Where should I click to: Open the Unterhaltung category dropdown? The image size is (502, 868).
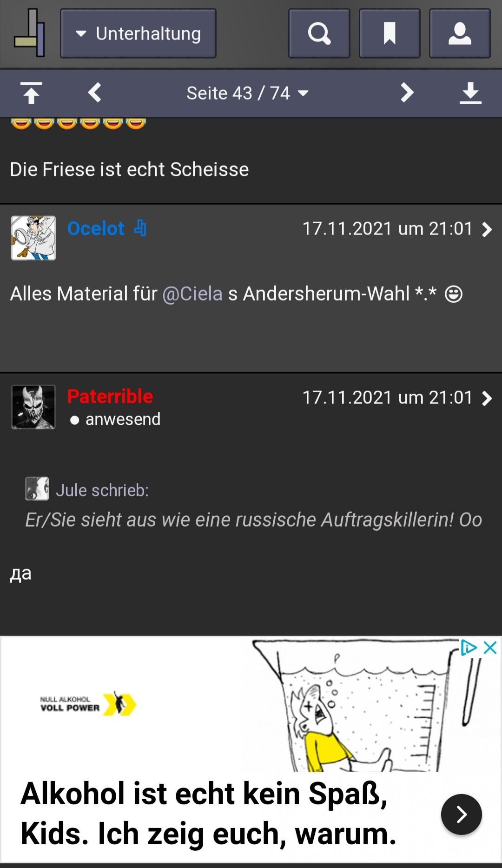tap(138, 33)
